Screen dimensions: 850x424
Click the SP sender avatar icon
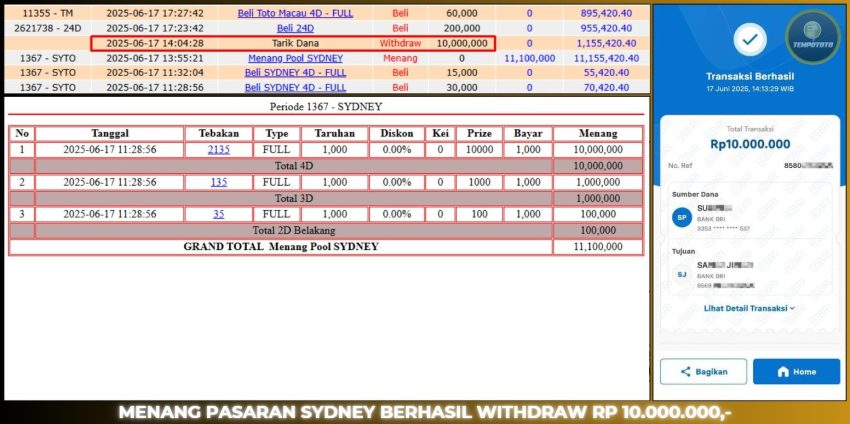tap(682, 217)
